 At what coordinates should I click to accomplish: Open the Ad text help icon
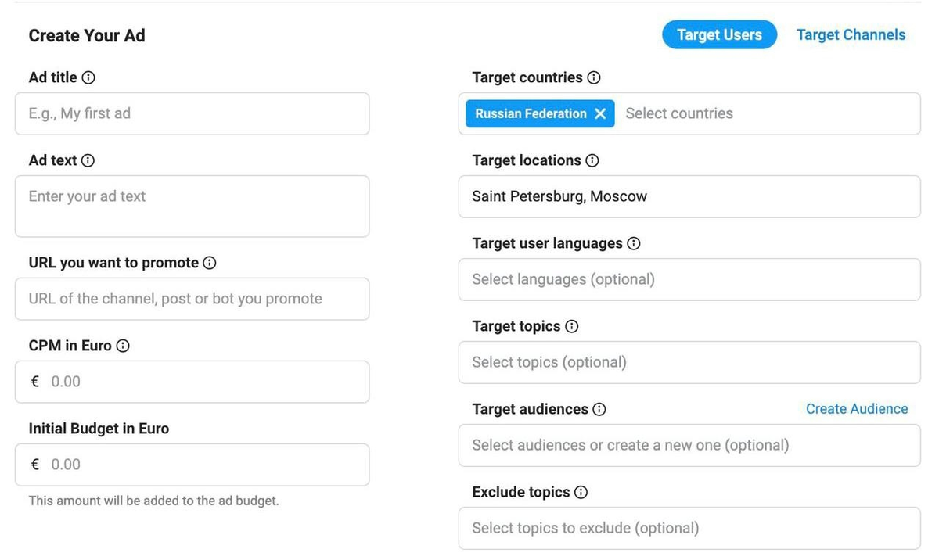click(88, 161)
